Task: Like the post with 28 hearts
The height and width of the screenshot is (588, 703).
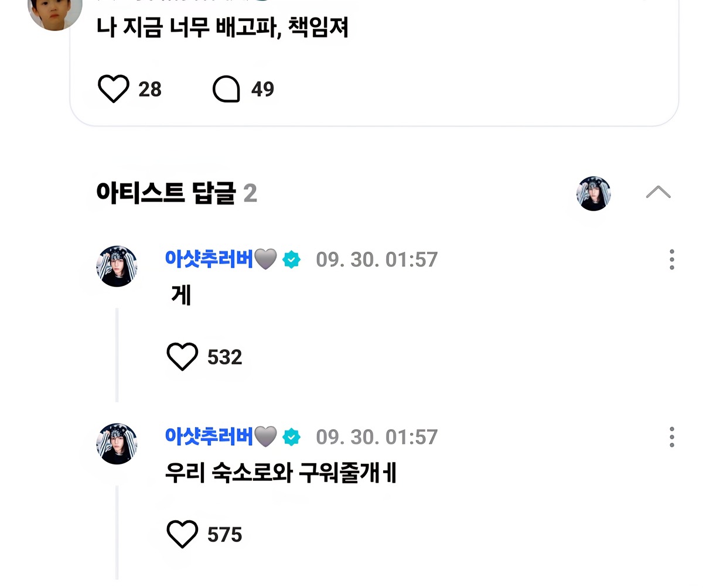Action: click(x=113, y=90)
